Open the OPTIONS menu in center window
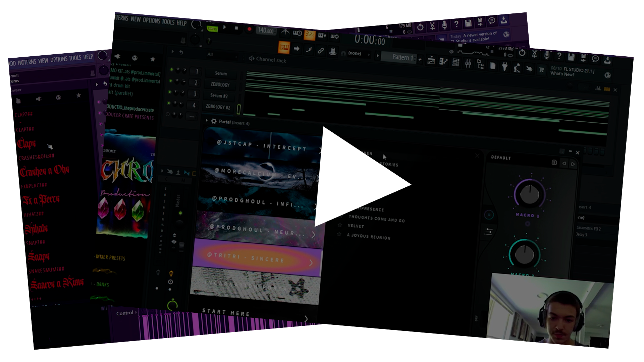The height and width of the screenshot is (362, 644). (x=151, y=20)
